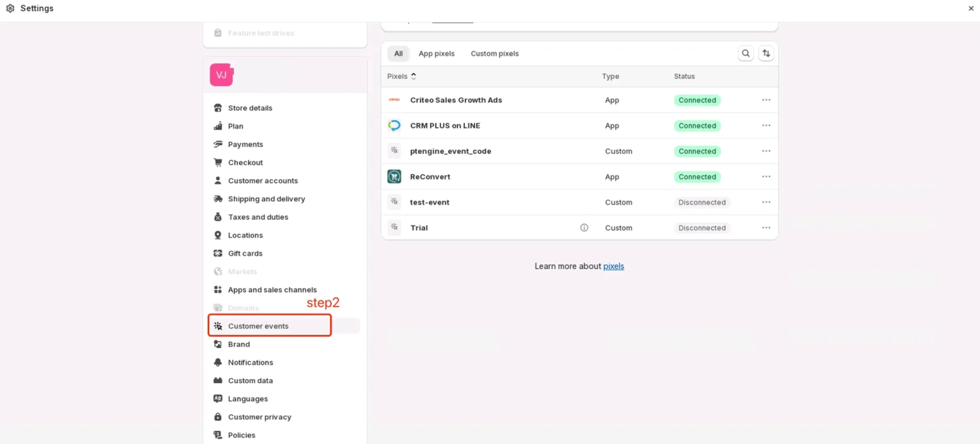Switch to the Custom pixels tab

[495, 54]
